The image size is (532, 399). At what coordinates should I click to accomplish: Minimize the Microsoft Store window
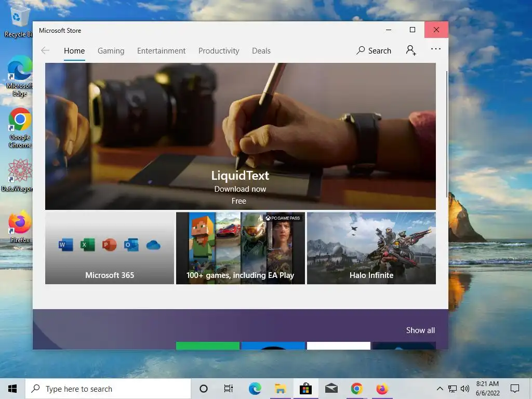click(389, 30)
